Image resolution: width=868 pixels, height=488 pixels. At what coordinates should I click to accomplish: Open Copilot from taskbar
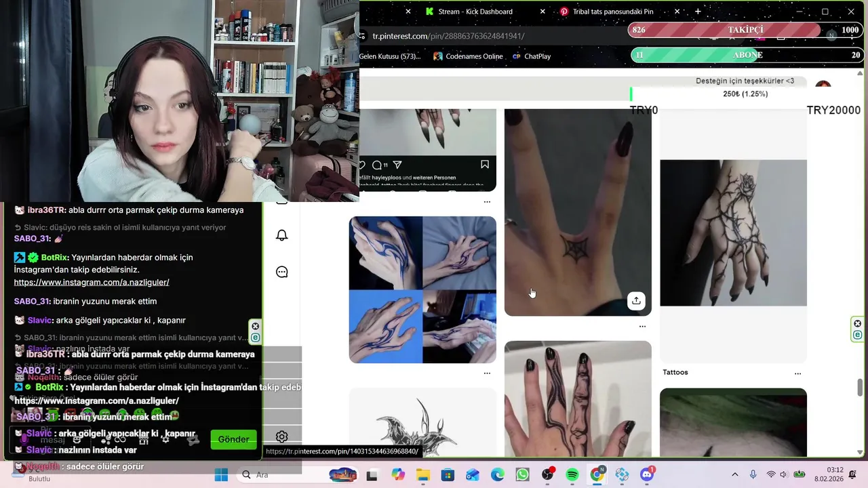tap(397, 475)
